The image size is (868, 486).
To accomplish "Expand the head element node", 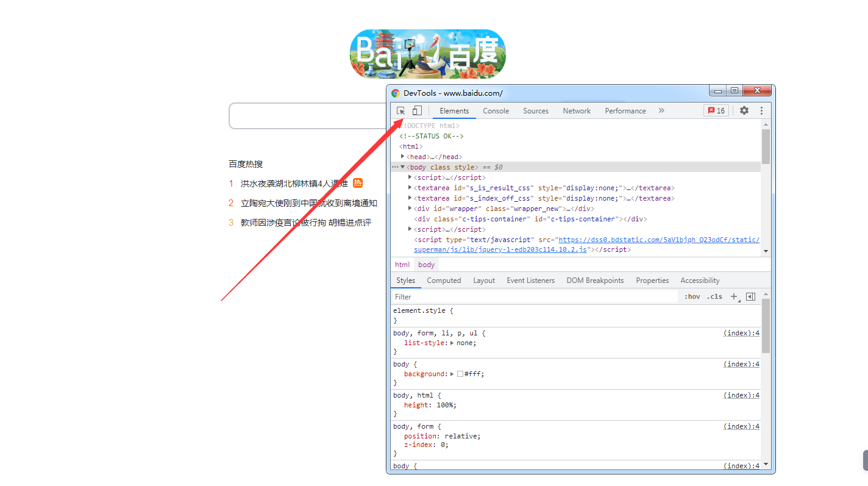I will pyautogui.click(x=402, y=157).
